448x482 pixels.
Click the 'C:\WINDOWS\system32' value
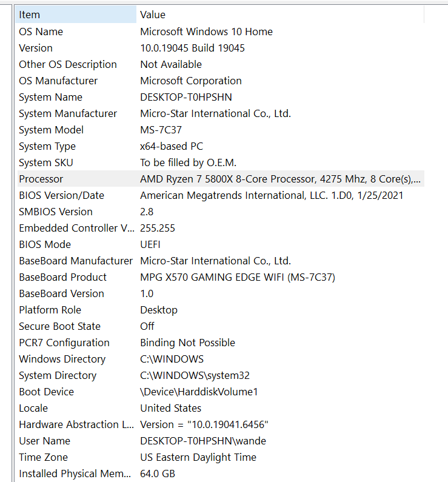click(195, 375)
